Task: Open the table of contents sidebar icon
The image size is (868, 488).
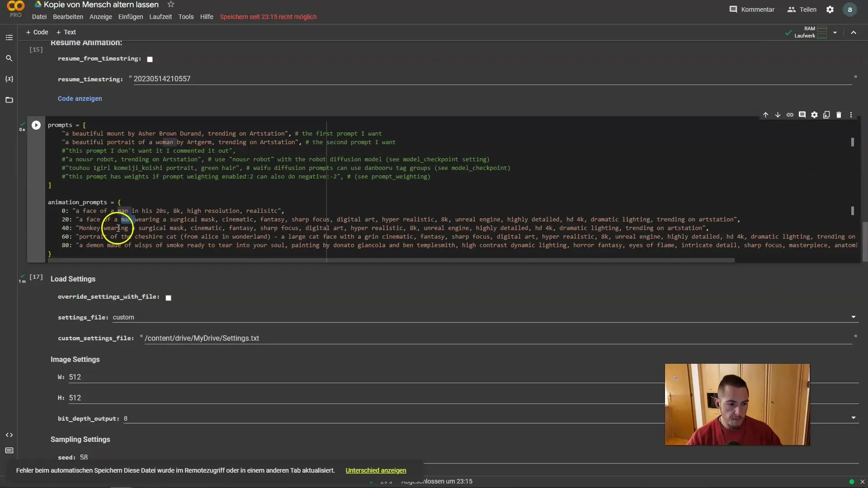Action: 9,38
